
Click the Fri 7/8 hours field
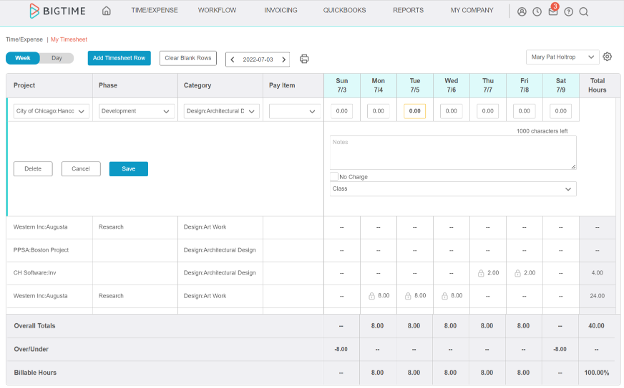tap(524, 111)
